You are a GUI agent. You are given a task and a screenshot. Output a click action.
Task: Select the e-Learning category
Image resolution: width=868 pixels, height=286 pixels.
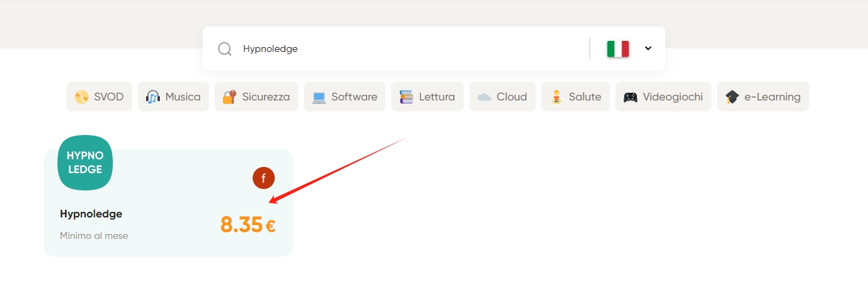point(763,97)
